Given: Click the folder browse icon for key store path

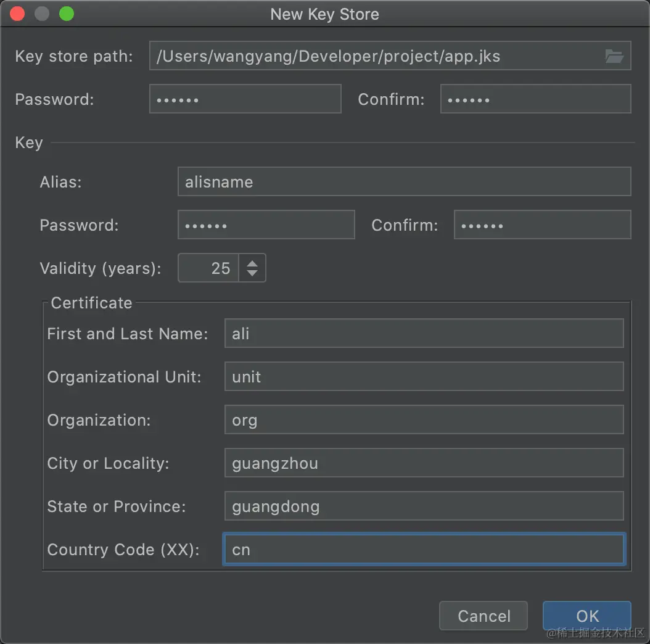Looking at the screenshot, I should point(614,57).
